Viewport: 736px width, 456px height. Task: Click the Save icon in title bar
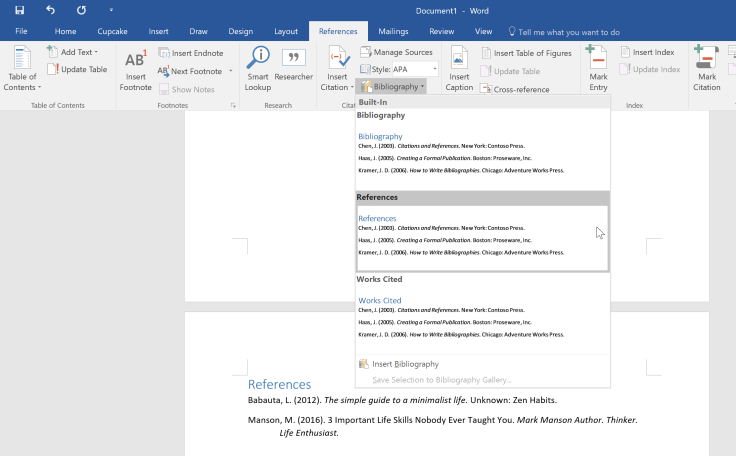coord(19,10)
